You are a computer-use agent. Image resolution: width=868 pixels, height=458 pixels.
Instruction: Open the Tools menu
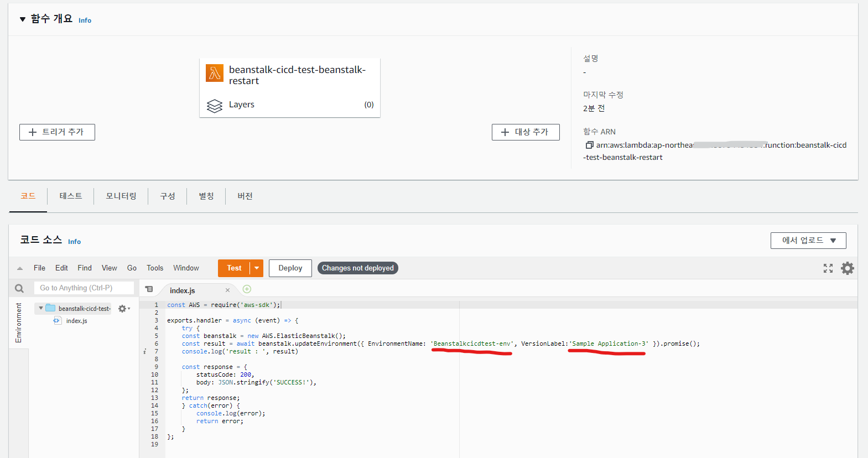155,268
